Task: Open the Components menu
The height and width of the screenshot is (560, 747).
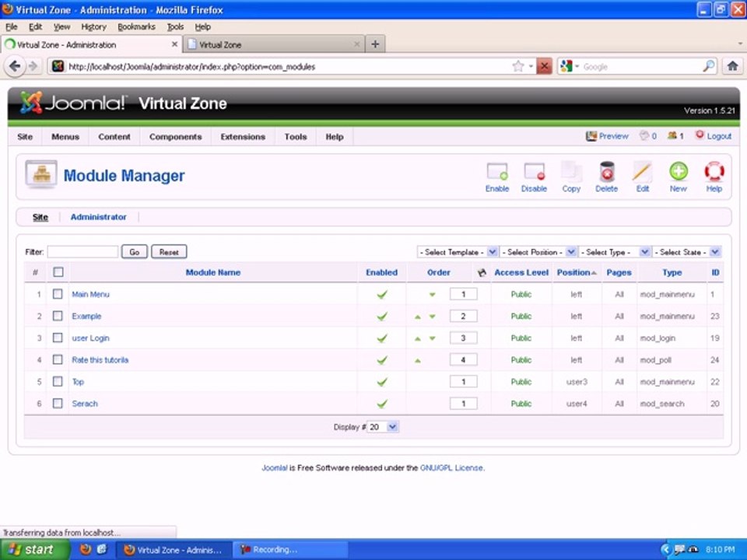Action: [175, 137]
